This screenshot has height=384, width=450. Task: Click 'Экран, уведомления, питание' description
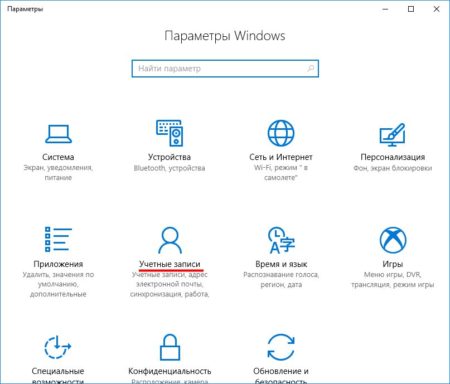58,172
